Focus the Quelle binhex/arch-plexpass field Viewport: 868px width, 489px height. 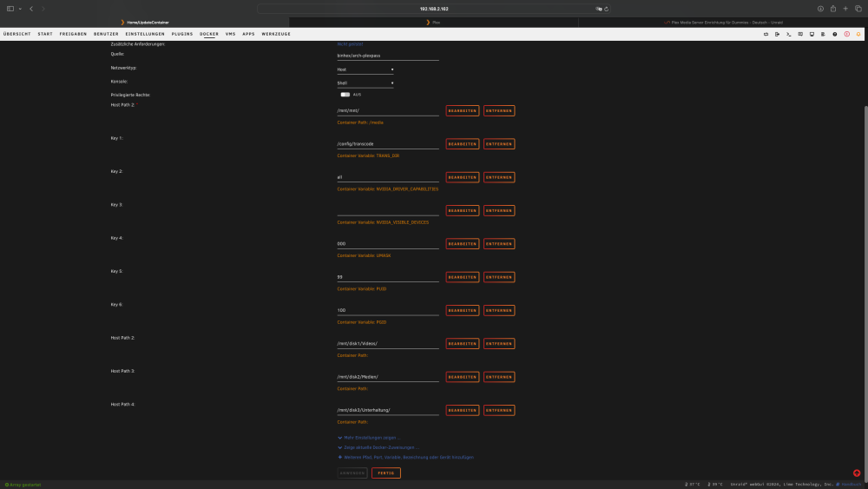point(387,56)
